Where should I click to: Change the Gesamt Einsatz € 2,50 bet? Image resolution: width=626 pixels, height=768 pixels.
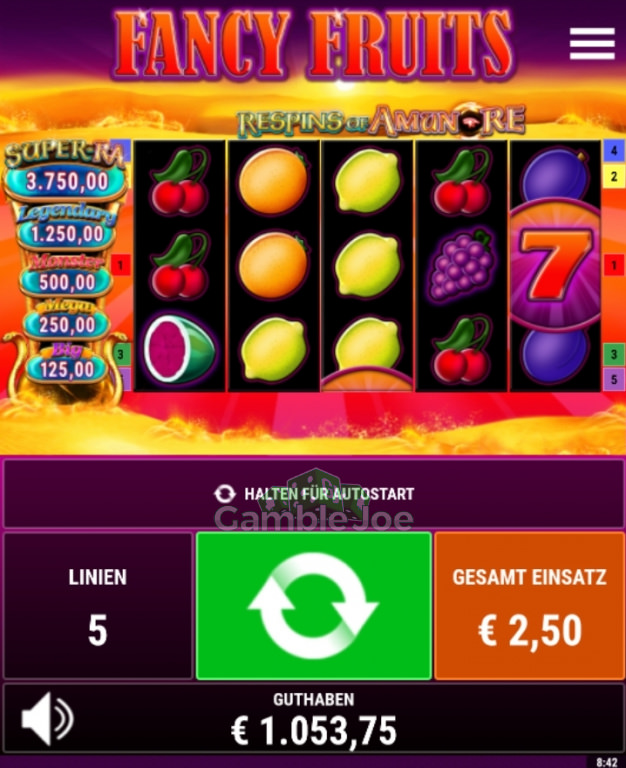pos(530,606)
